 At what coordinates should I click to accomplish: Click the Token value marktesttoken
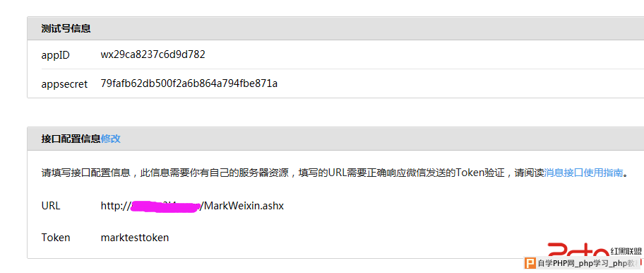[135, 237]
